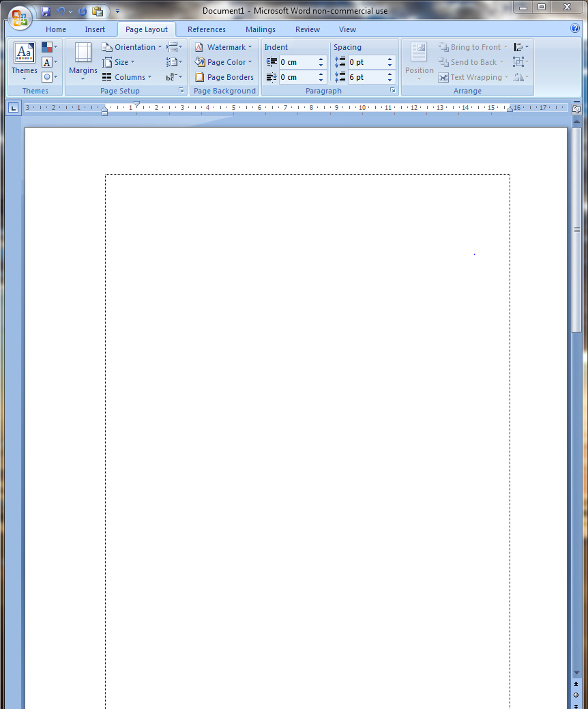Click the Paste icon in Quick Access toolbar

(98, 12)
